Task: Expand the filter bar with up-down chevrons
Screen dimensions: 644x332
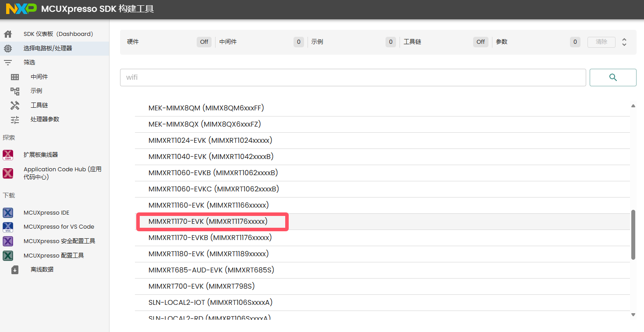Action: click(624, 42)
